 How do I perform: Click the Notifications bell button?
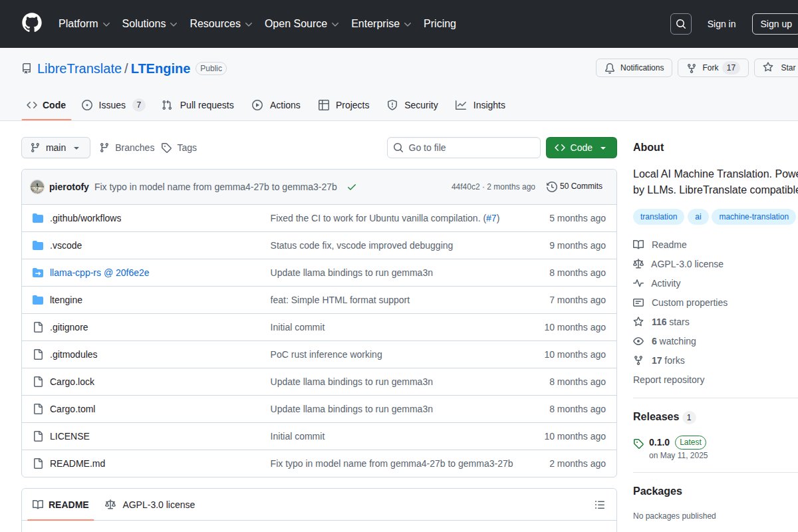coord(634,68)
